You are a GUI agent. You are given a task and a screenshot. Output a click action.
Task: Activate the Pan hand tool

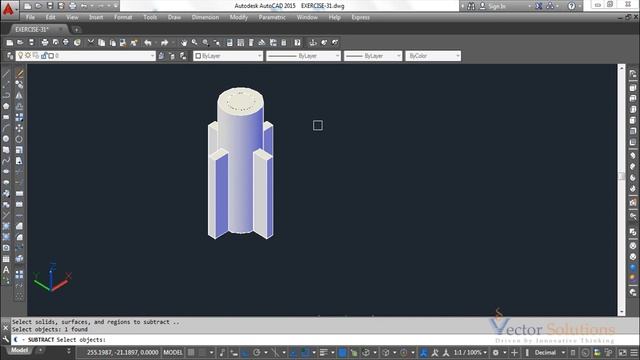point(184,42)
